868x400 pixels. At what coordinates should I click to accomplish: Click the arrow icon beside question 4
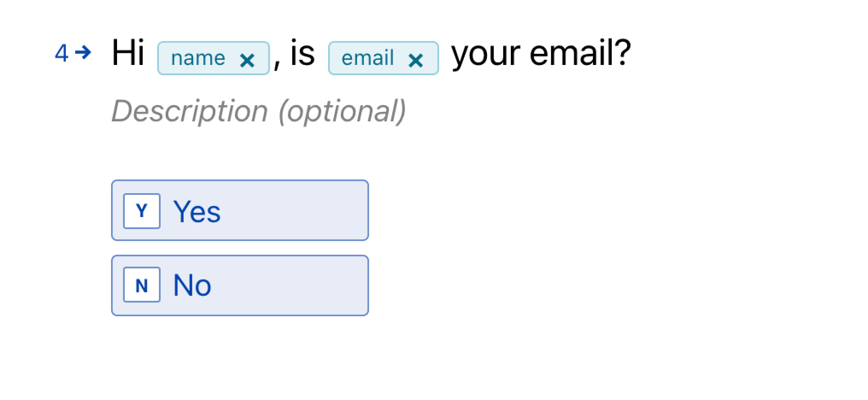click(83, 53)
